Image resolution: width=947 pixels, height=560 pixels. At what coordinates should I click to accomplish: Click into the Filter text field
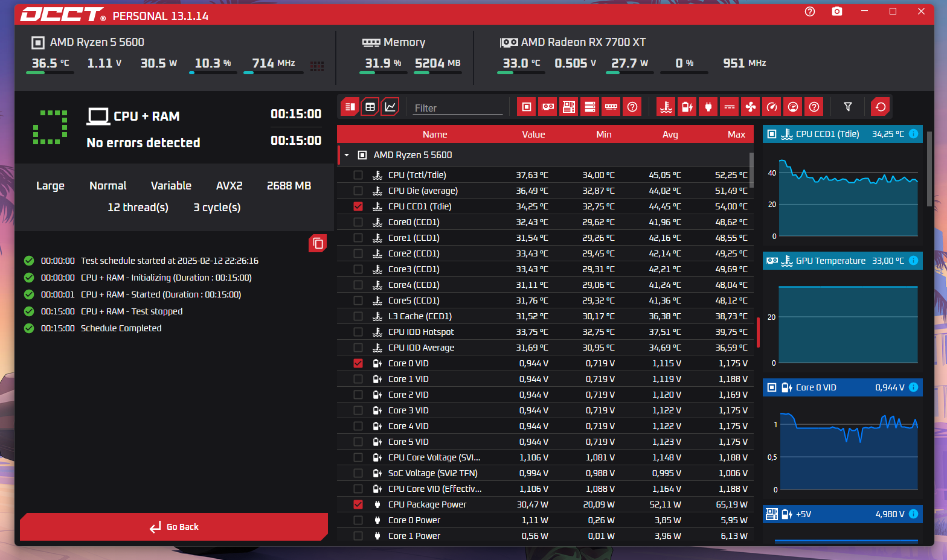(458, 108)
